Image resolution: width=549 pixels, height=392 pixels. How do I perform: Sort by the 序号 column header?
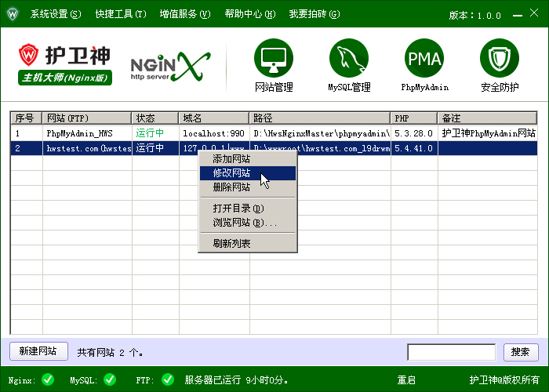pyautogui.click(x=26, y=118)
